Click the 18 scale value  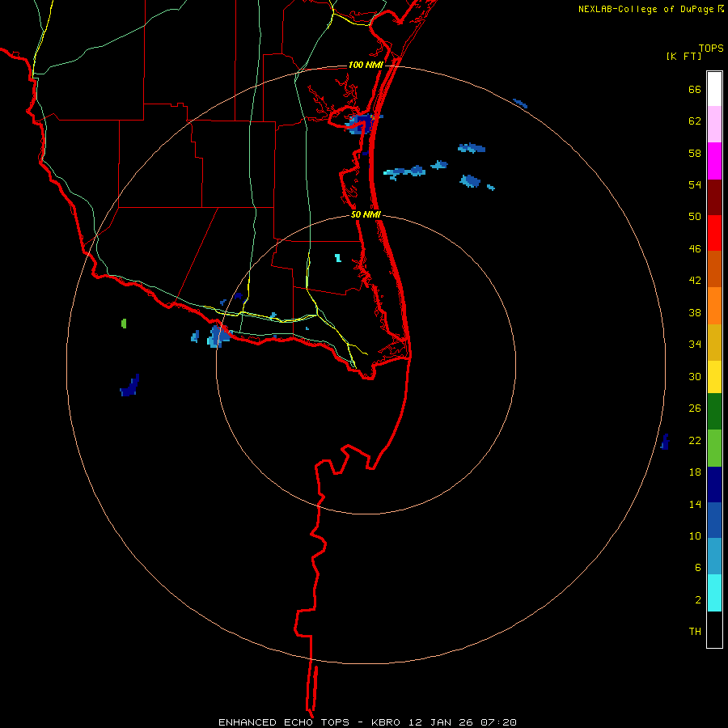pyautogui.click(x=695, y=472)
